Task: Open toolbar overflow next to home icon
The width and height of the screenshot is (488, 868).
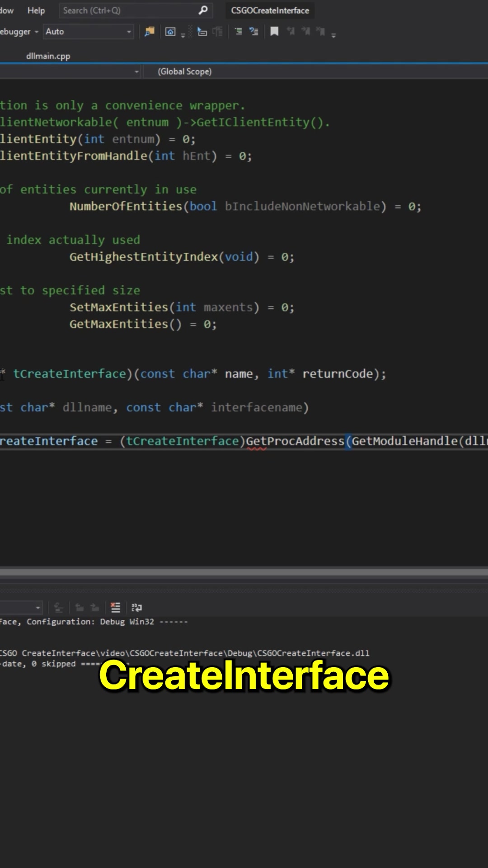Action: (x=183, y=34)
